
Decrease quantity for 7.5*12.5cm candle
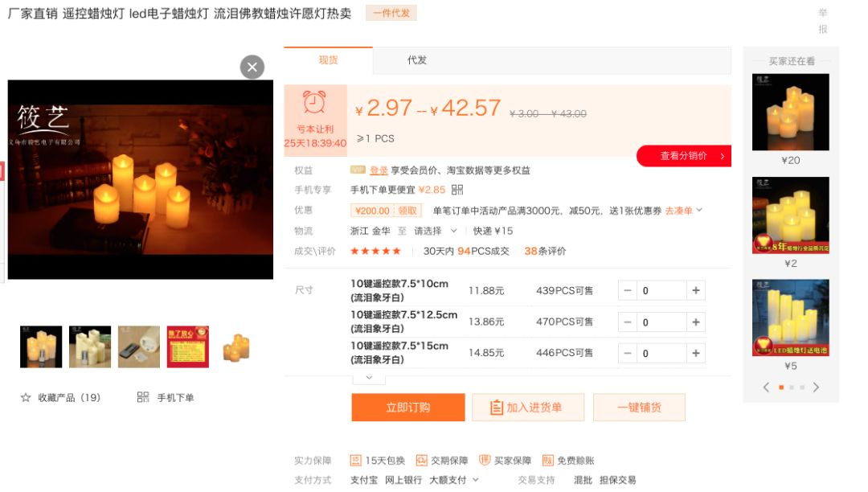pos(628,322)
